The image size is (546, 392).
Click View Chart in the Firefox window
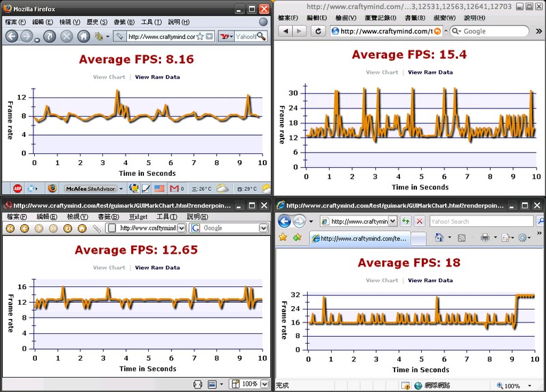tap(109, 77)
